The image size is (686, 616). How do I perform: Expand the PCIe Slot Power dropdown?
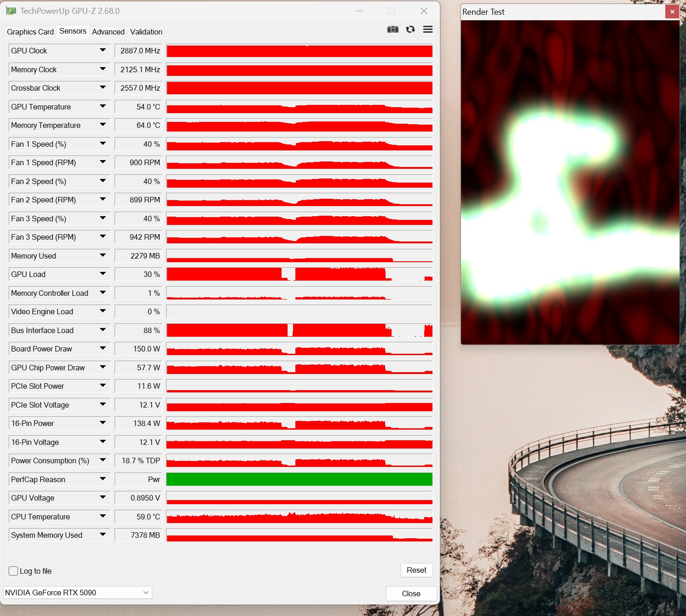pyautogui.click(x=103, y=386)
